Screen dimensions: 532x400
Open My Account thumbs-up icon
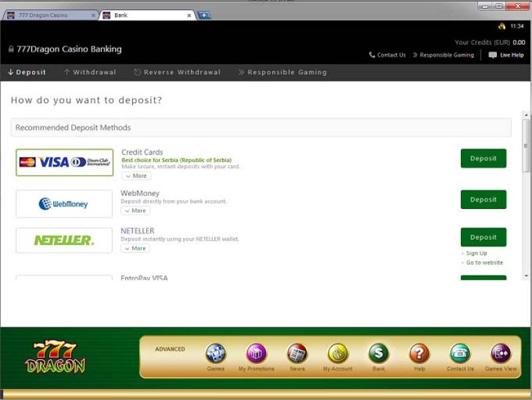point(338,353)
